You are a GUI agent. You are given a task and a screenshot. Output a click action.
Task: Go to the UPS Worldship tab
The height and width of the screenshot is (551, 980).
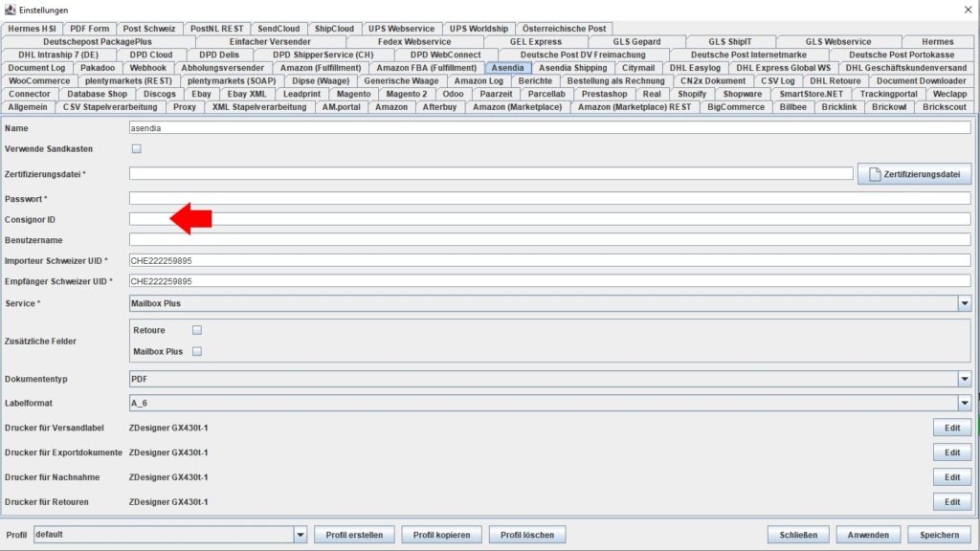(479, 28)
